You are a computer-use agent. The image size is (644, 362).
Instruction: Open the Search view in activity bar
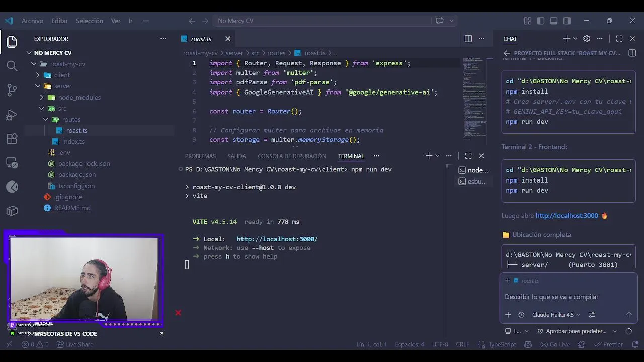coord(12,66)
